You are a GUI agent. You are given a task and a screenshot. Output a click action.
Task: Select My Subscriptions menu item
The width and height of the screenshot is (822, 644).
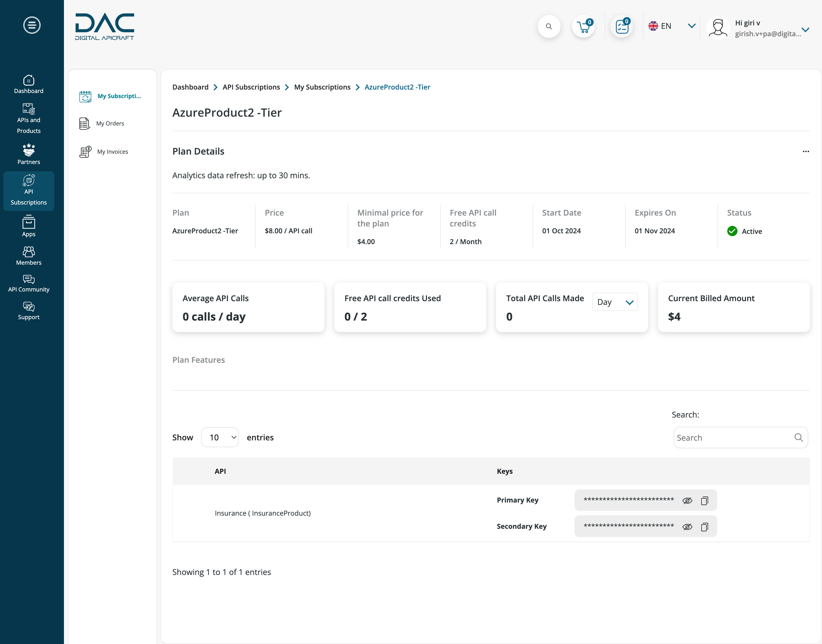tap(110, 96)
